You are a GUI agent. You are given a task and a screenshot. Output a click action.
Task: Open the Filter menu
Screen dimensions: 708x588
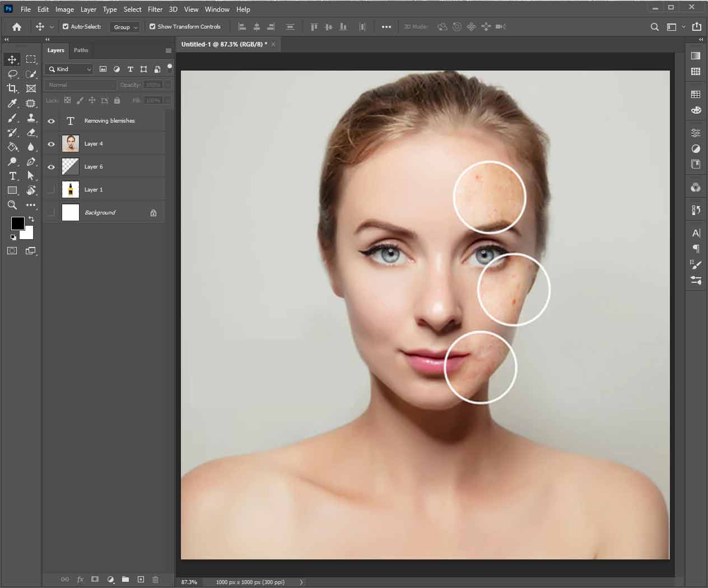tap(155, 9)
